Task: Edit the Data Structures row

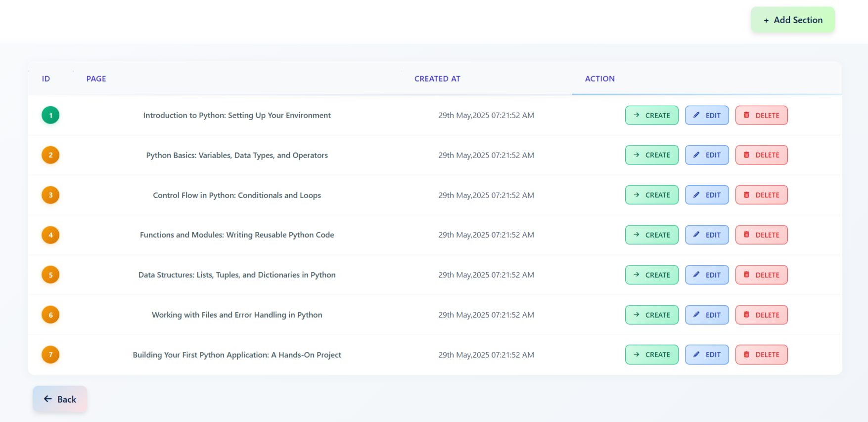Action: tap(707, 275)
